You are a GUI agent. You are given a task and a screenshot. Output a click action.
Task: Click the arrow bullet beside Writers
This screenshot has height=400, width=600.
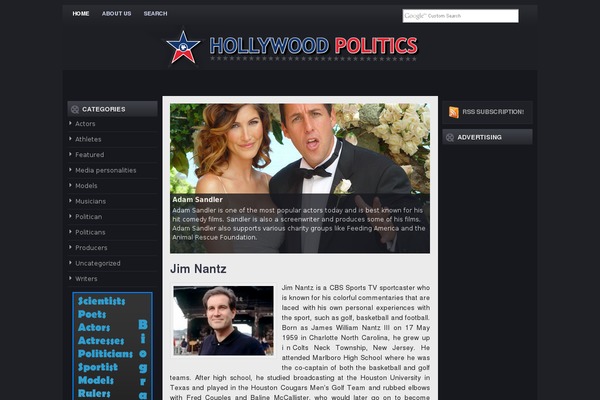point(70,278)
